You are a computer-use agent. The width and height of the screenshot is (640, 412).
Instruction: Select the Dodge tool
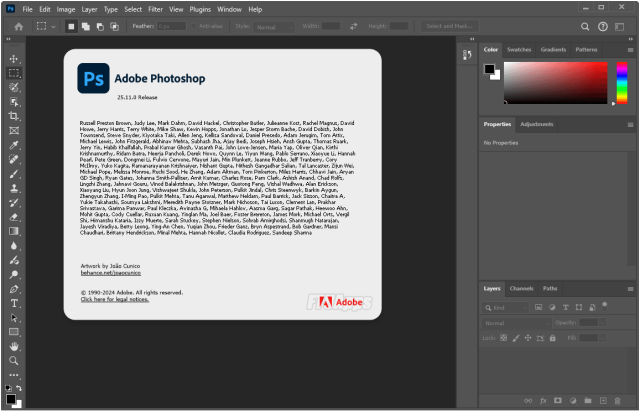pos(14,274)
